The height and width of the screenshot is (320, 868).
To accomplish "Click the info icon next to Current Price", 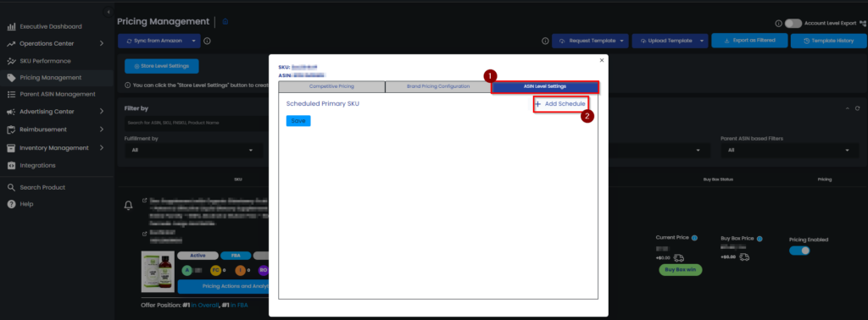I will pos(694,238).
